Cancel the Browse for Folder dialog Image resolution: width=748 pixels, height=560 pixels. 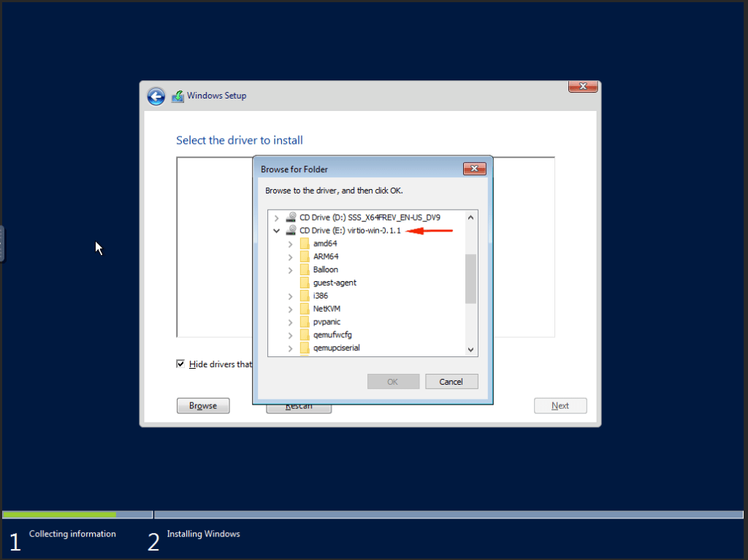coord(451,381)
